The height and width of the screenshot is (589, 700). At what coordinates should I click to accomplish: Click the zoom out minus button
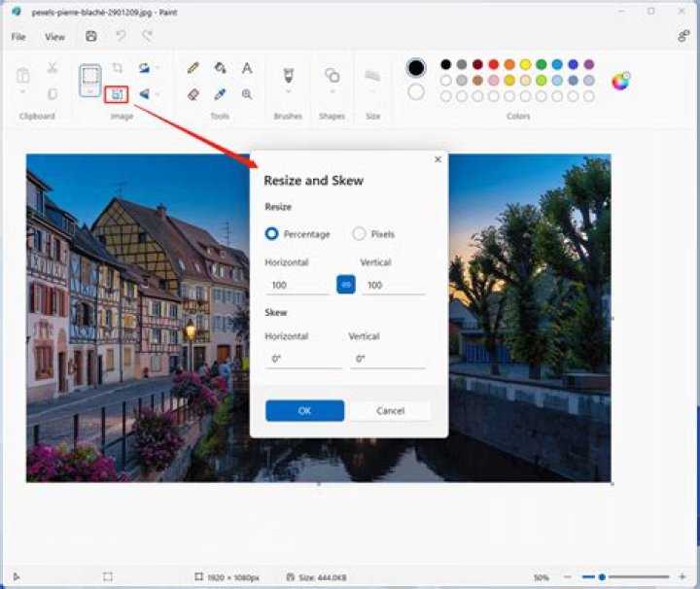pos(568,577)
